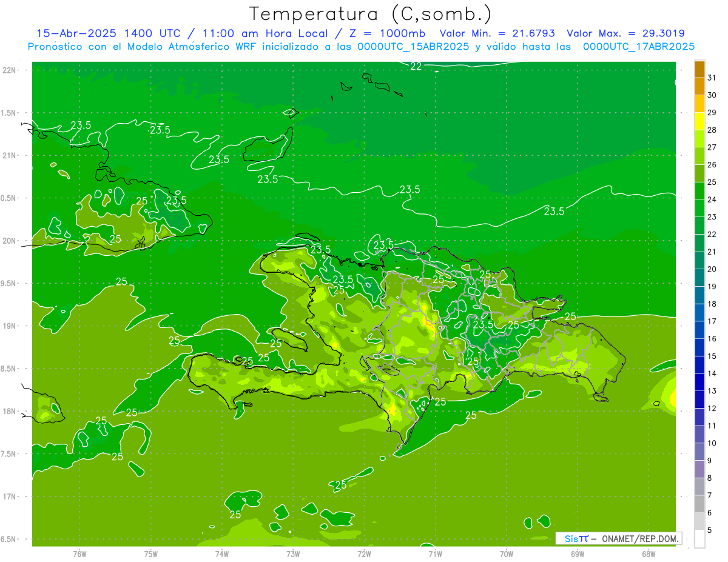
Task: Click the colorbar scale value '31'
Action: click(x=712, y=78)
